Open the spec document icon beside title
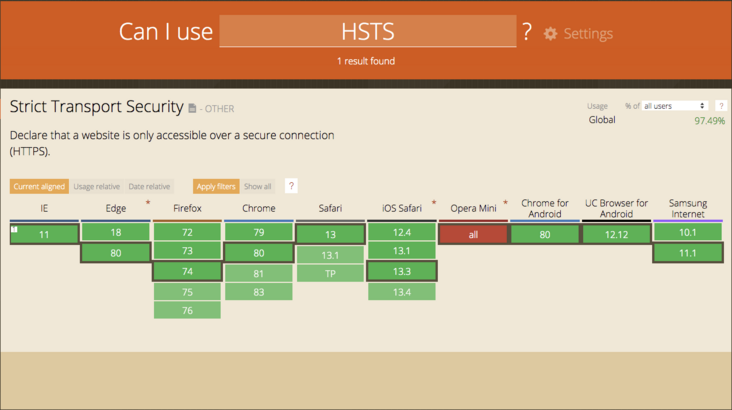732x410 pixels. 192,109
